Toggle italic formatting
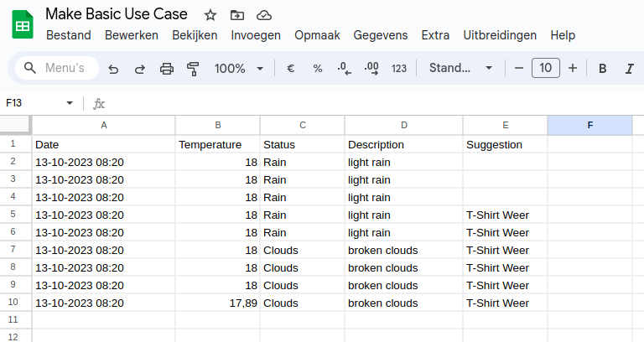This screenshot has width=644, height=342. [x=629, y=69]
